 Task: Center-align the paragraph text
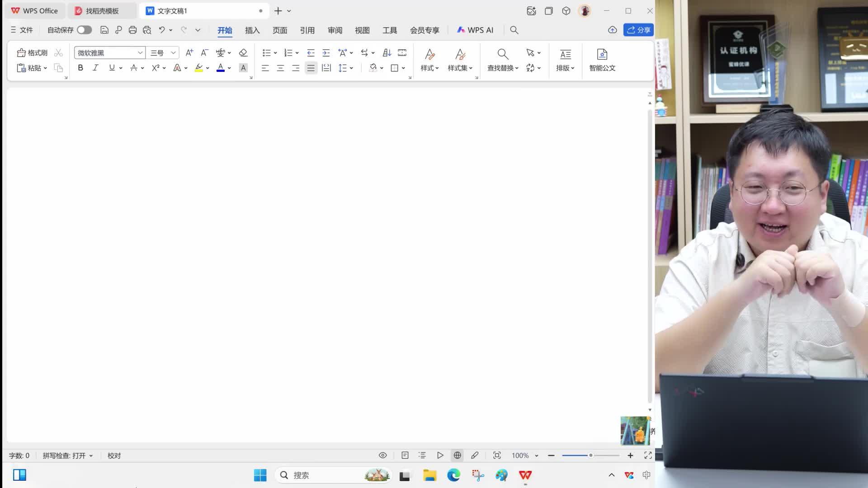click(x=280, y=68)
